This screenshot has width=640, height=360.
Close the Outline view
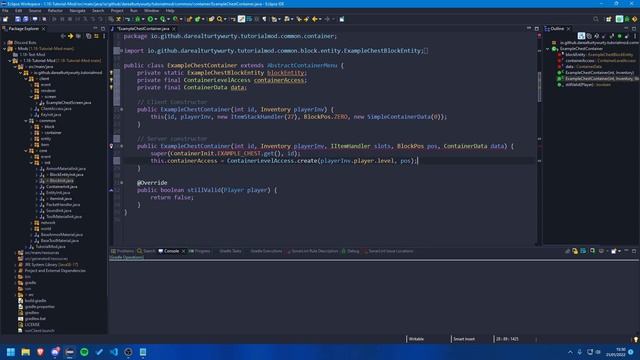pyautogui.click(x=569, y=29)
